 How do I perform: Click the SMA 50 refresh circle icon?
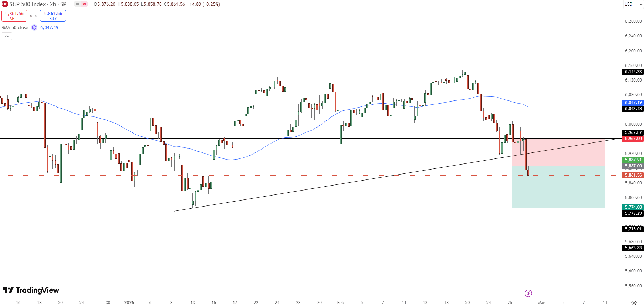(x=34, y=27)
